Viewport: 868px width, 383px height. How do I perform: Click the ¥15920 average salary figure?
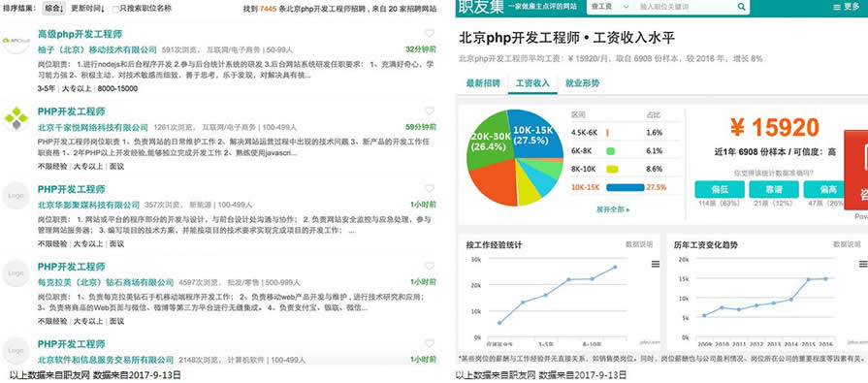(775, 128)
